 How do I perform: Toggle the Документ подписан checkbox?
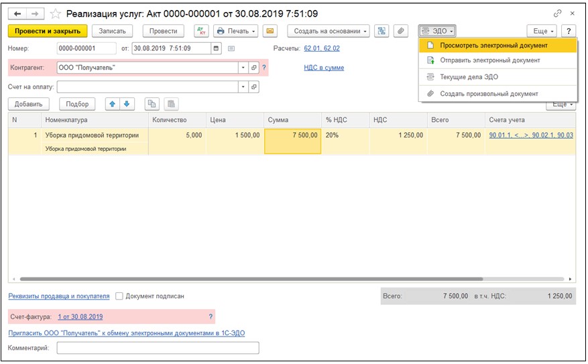119,296
